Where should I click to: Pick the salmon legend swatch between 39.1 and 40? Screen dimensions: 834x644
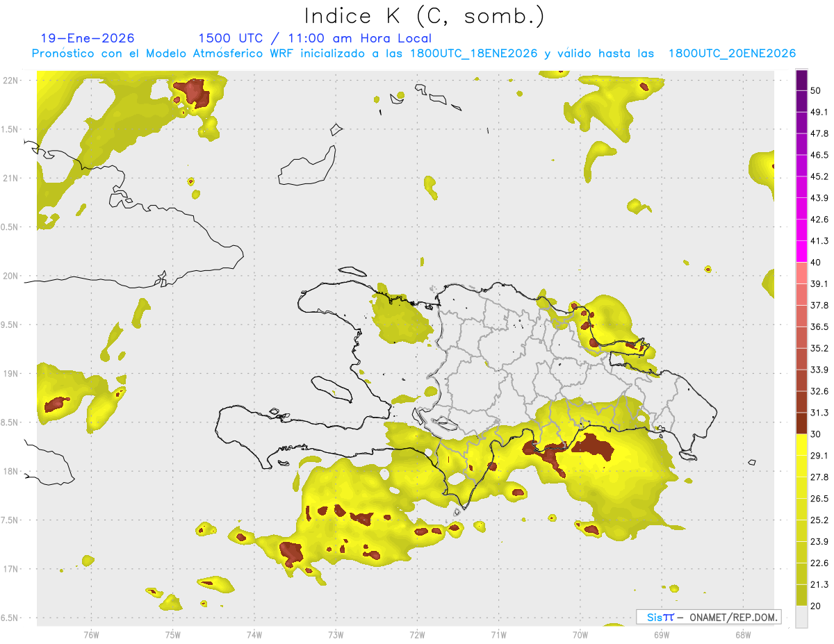[801, 273]
